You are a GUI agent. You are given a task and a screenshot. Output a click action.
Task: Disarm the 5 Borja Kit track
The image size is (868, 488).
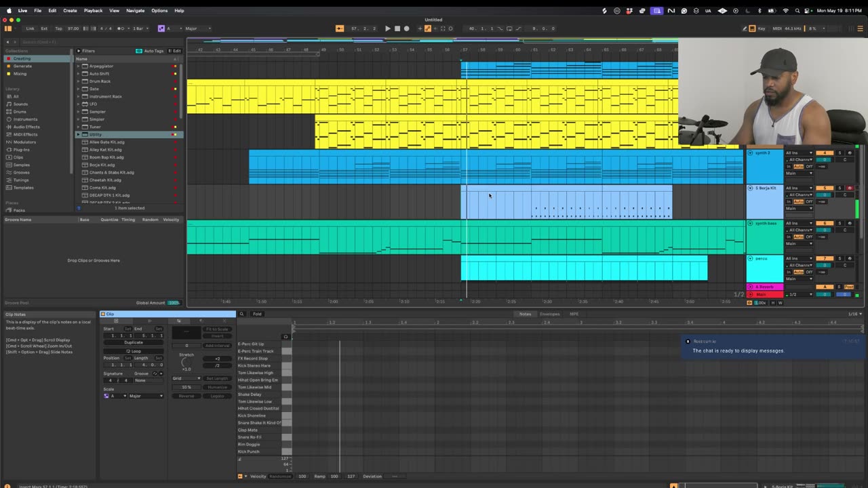coord(849,188)
